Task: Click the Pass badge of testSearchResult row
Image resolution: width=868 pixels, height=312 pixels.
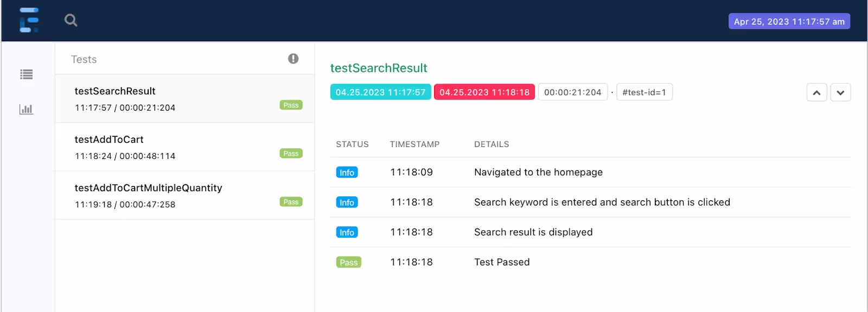Action: (x=291, y=105)
